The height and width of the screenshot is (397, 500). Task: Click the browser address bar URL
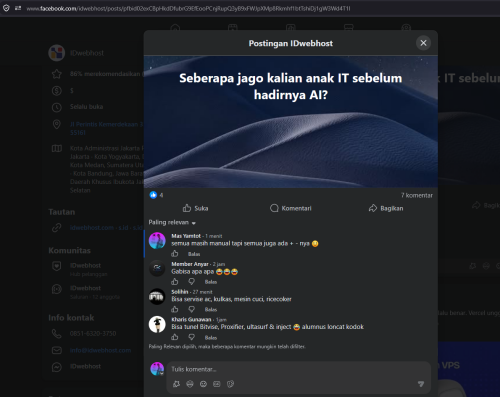click(x=188, y=9)
